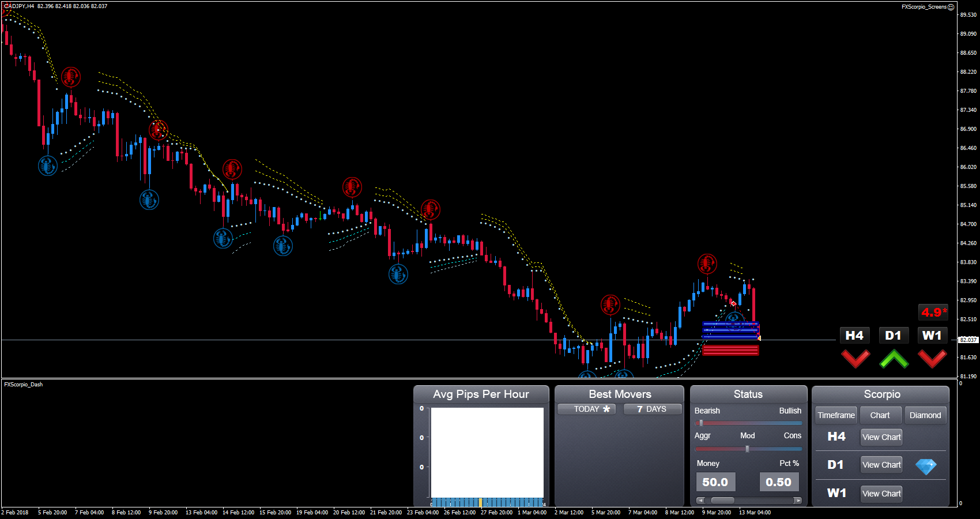Toggle the W1 timeframe button on the chart

932,336
